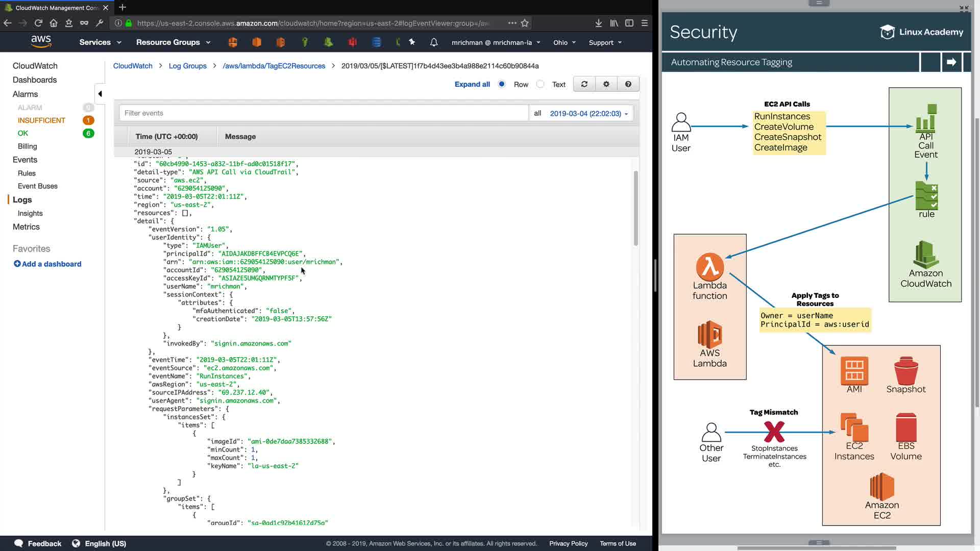This screenshot has height=551, width=980.
Task: Click the help question mark icon
Action: [x=628, y=84]
